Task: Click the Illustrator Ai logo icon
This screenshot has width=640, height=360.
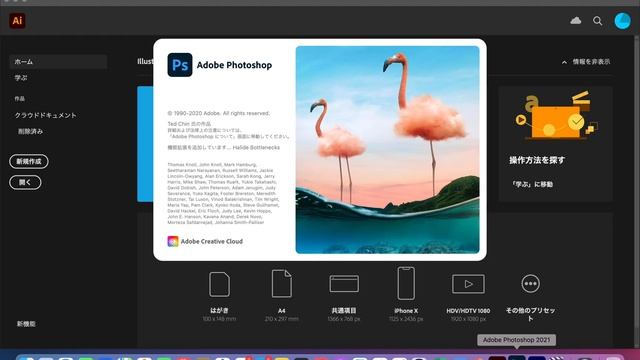Action: 17,20
